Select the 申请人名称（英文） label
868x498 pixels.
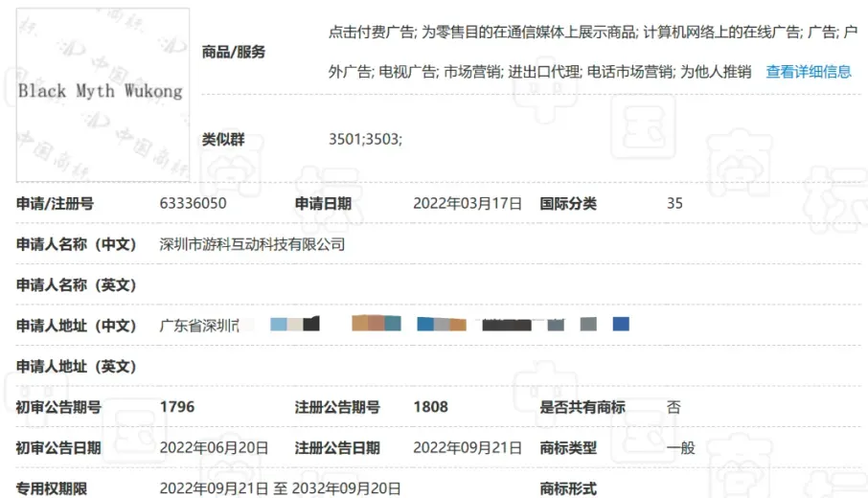tap(77, 285)
